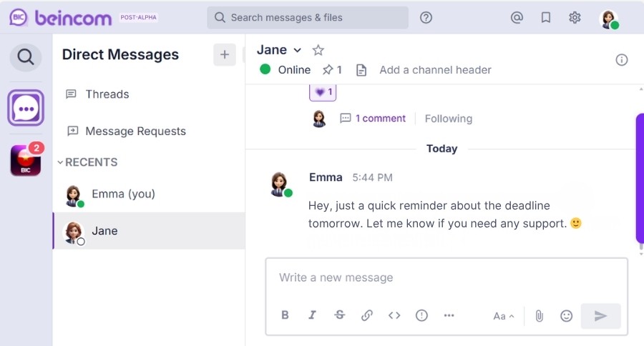Click the sidebar search magnifier icon
The height and width of the screenshot is (346, 644).
(26, 56)
